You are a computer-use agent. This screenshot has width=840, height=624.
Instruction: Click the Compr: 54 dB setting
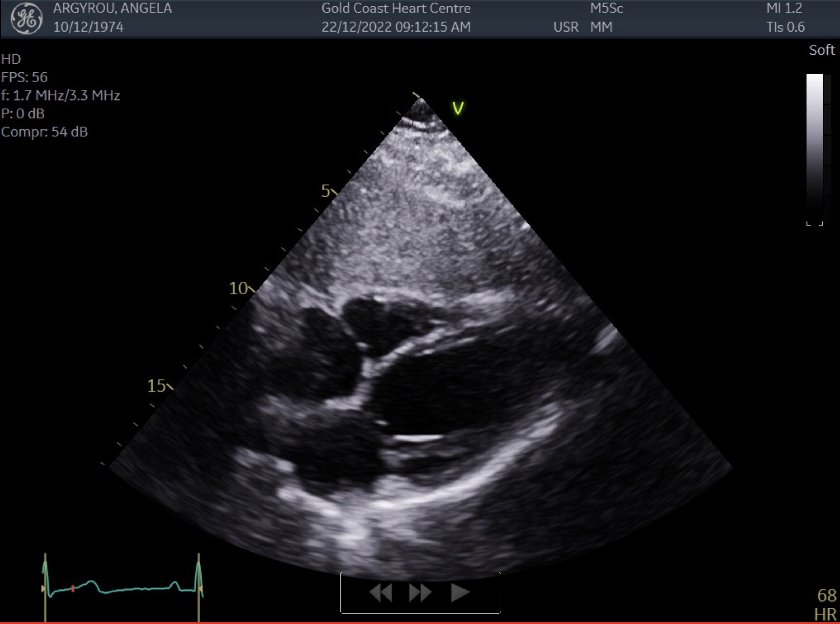click(45, 132)
